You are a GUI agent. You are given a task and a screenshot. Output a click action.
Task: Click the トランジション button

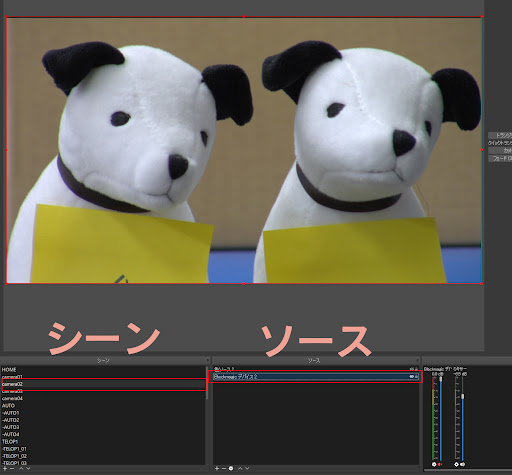coord(500,135)
